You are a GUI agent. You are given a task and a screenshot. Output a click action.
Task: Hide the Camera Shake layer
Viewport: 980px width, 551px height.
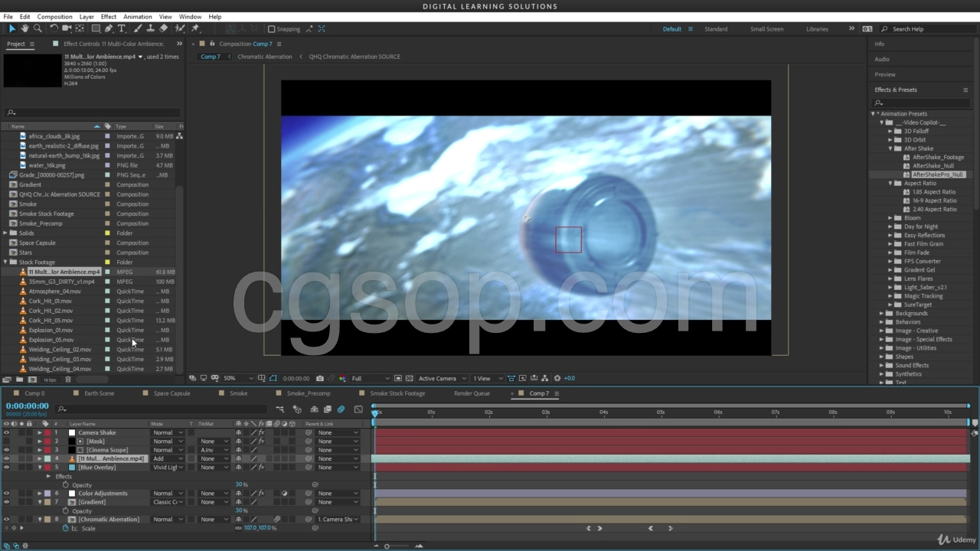6,432
